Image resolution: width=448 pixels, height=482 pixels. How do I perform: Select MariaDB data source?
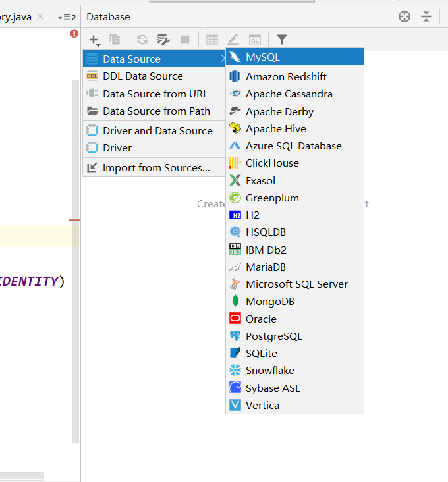pyautogui.click(x=295, y=267)
